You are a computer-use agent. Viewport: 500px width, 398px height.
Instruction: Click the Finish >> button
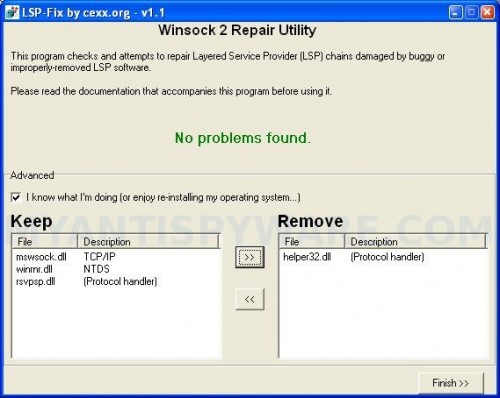point(450,383)
